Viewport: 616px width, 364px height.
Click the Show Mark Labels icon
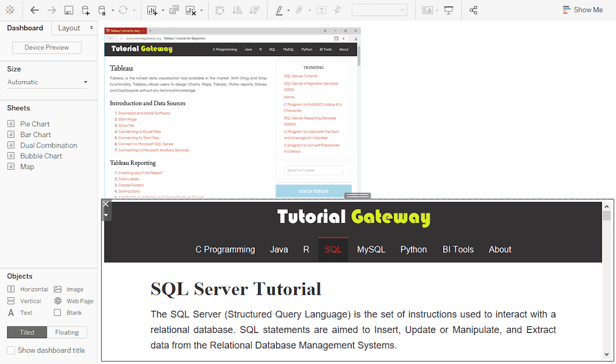coord(321,10)
